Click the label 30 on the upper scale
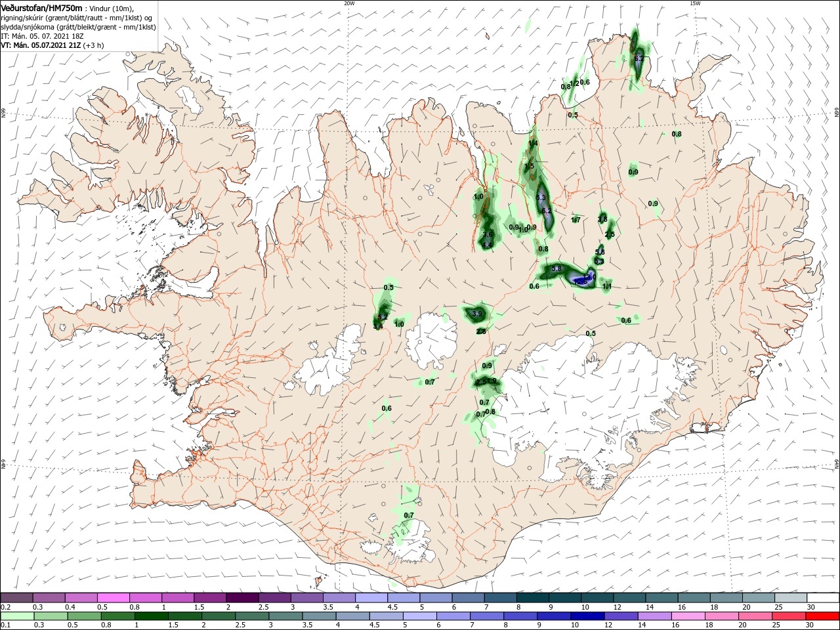 (811, 607)
